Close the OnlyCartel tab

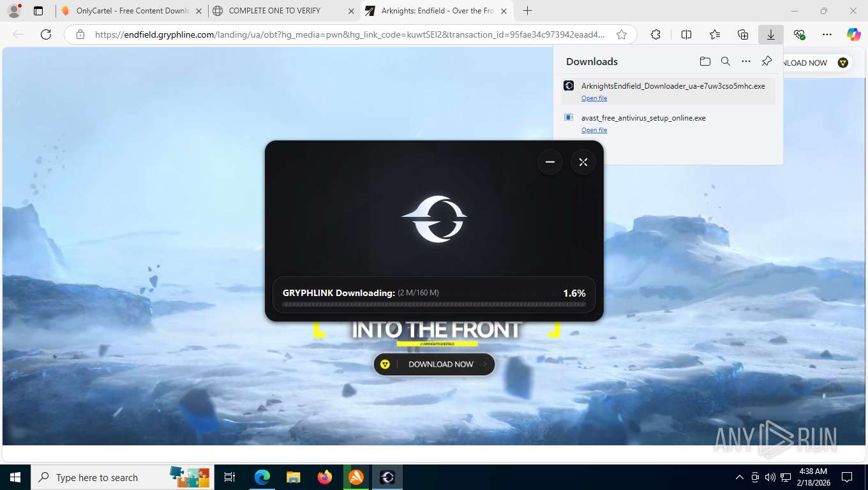(x=198, y=11)
